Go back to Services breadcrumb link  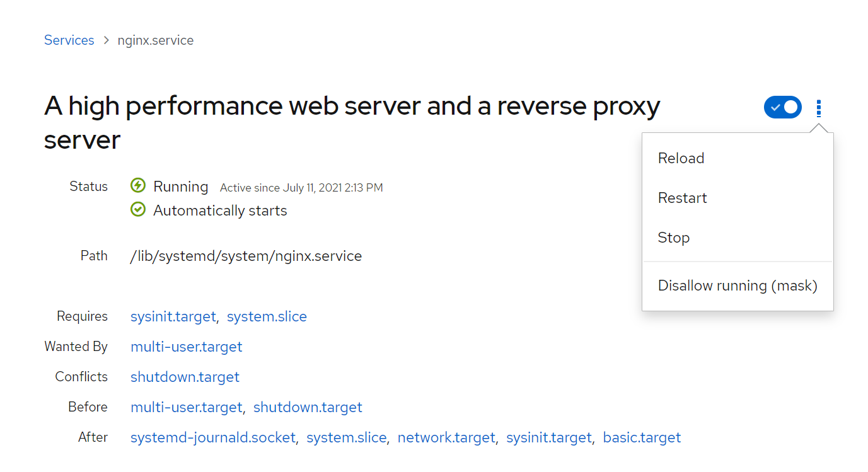pos(69,40)
